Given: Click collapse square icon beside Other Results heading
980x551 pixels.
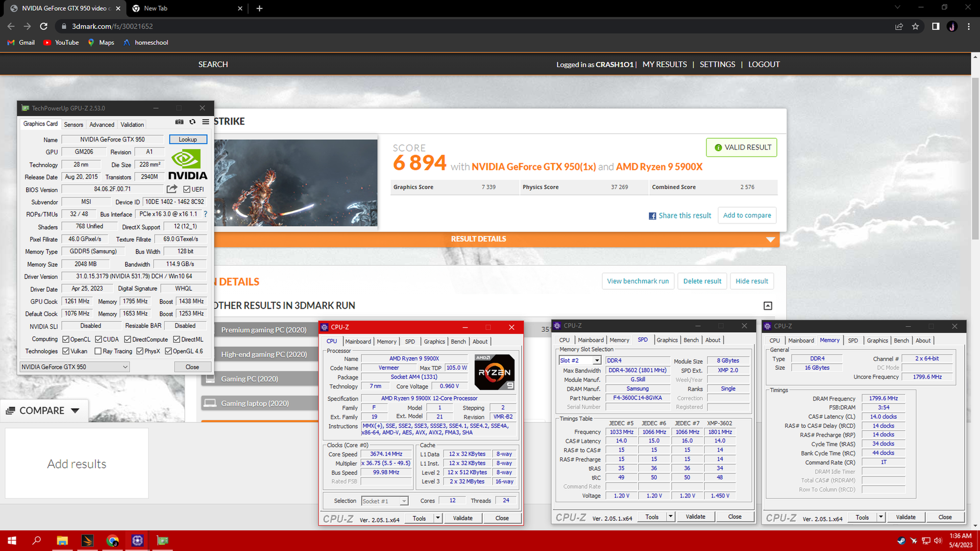Looking at the screenshot, I should [x=768, y=306].
